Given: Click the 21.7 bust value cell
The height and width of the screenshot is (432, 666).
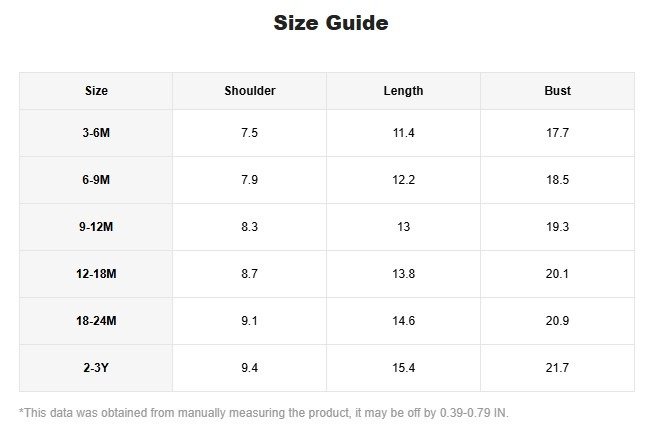Looking at the screenshot, I should (557, 368).
